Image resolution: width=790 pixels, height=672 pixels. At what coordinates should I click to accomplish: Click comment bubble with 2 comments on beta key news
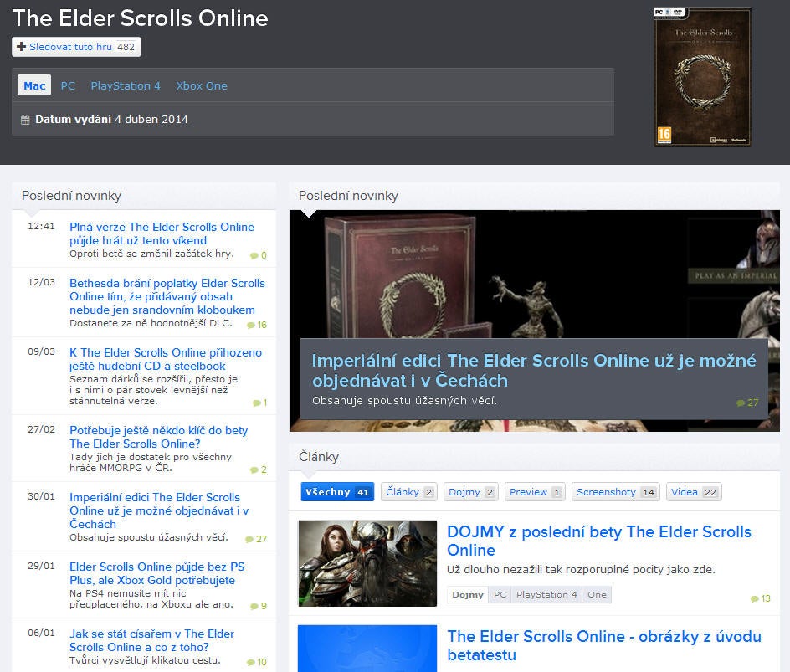click(254, 469)
